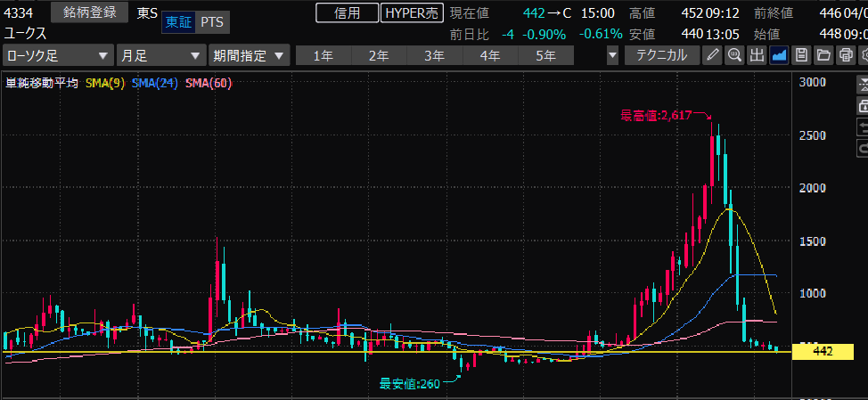Viewport: 868px width, 400px height.
Task: Open saved chart folder icon
Action: [823, 55]
